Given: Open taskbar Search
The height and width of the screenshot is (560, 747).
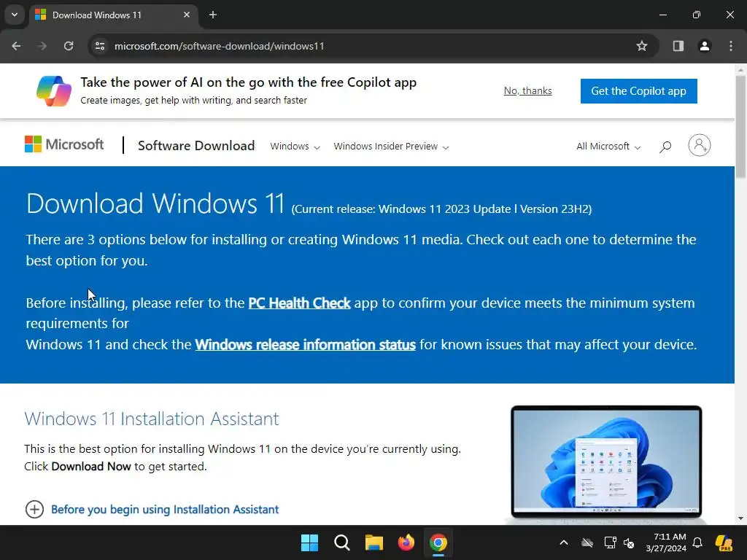Looking at the screenshot, I should (342, 542).
